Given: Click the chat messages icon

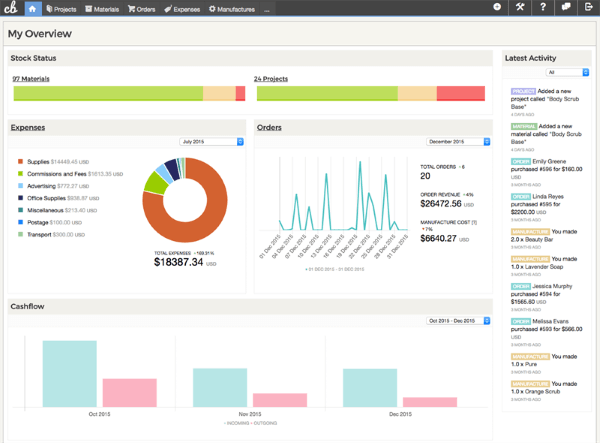Looking at the screenshot, I should pyautogui.click(x=566, y=8).
